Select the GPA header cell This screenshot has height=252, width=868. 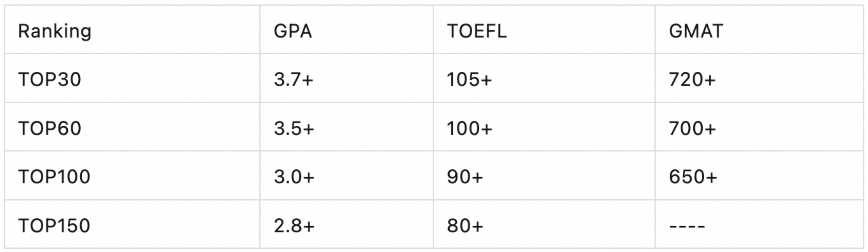[x=347, y=30]
